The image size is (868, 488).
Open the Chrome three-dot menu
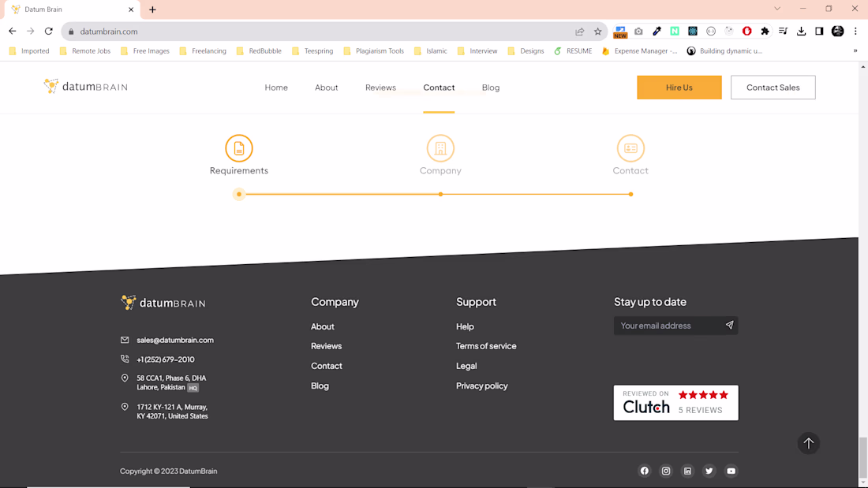click(855, 32)
